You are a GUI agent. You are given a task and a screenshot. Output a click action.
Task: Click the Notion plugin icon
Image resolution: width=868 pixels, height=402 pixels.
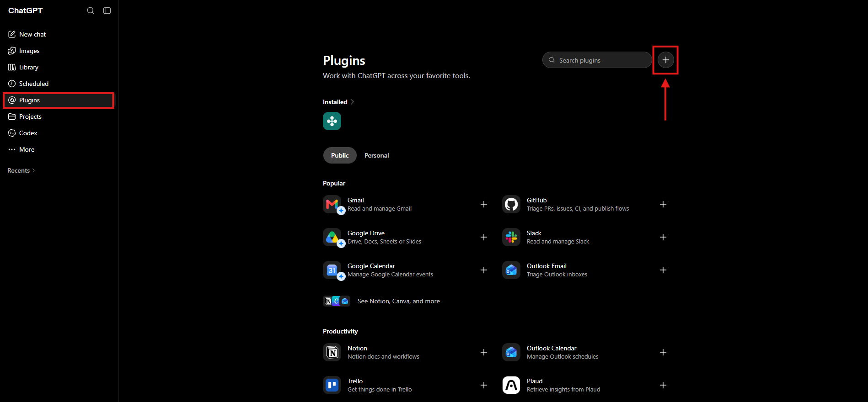click(x=332, y=352)
